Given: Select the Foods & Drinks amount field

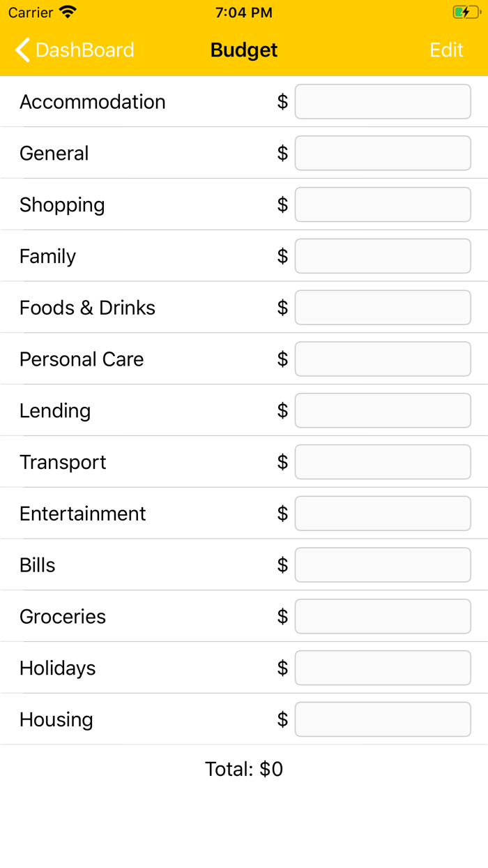Looking at the screenshot, I should click(383, 308).
